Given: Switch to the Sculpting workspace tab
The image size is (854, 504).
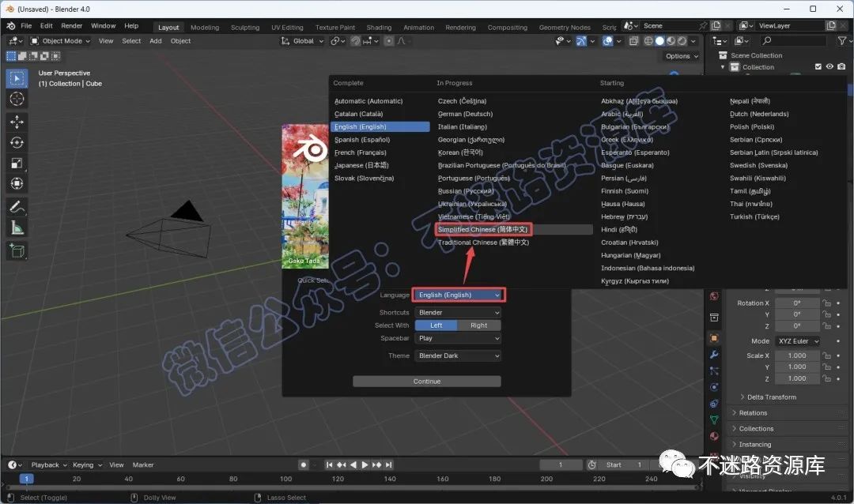Looking at the screenshot, I should pos(245,27).
